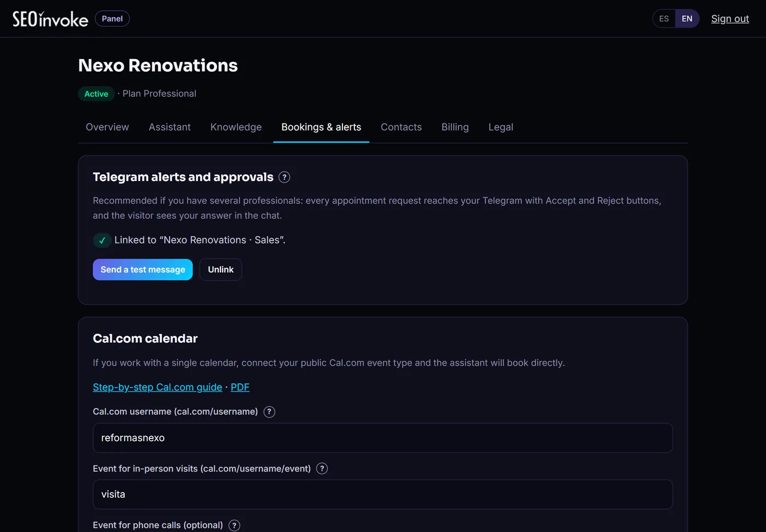This screenshot has height=532, width=766.
Task: Click the Linked to "Nexo Renovations · Sales" text
Action: tap(200, 240)
